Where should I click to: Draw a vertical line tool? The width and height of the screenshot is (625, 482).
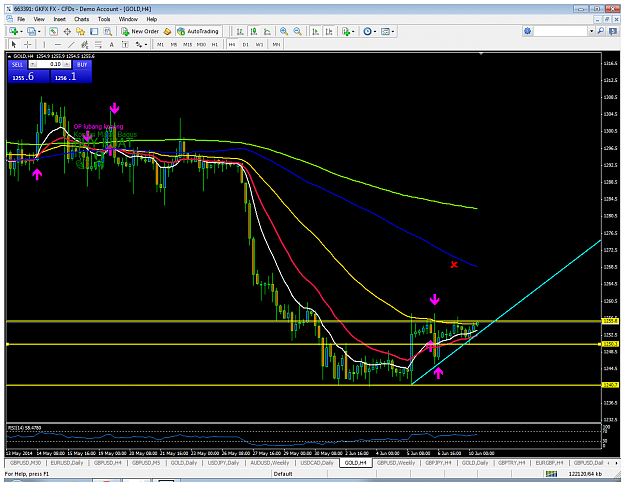point(44,45)
